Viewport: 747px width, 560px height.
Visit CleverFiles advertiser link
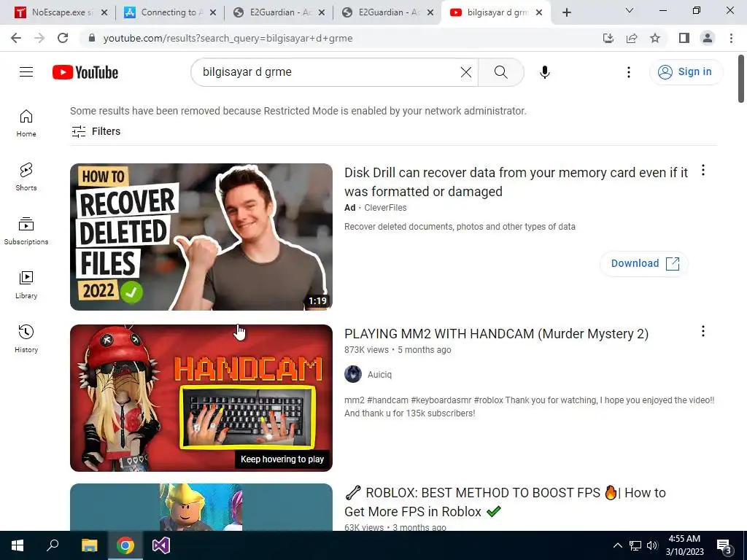[385, 208]
